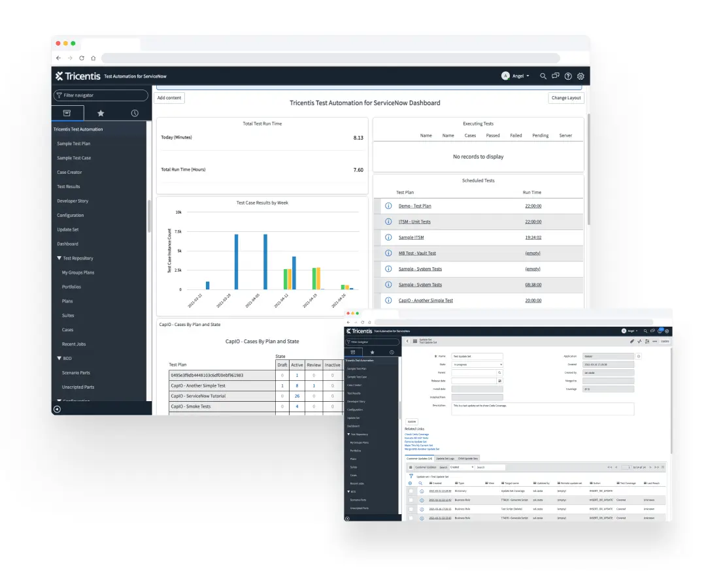Open the search icon in the dashboard header
This screenshot has width=706, height=588.
point(543,76)
